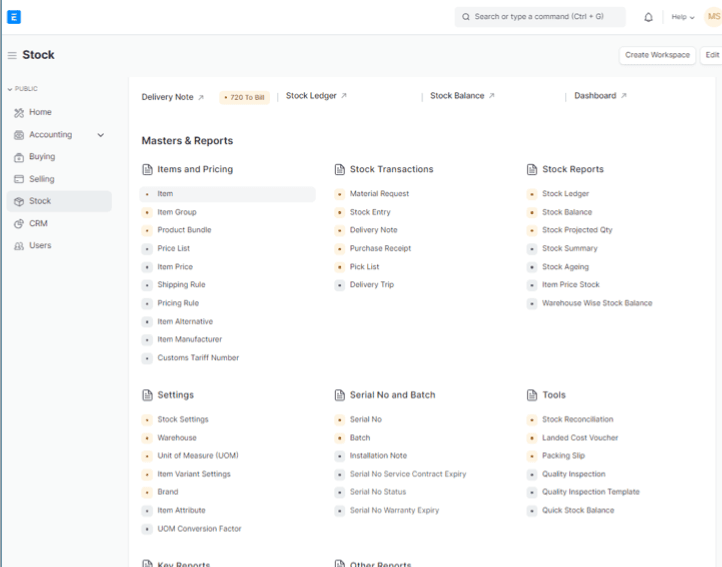The image size is (722, 567).
Task: Open Landed Cost Voucher link
Action: point(580,438)
